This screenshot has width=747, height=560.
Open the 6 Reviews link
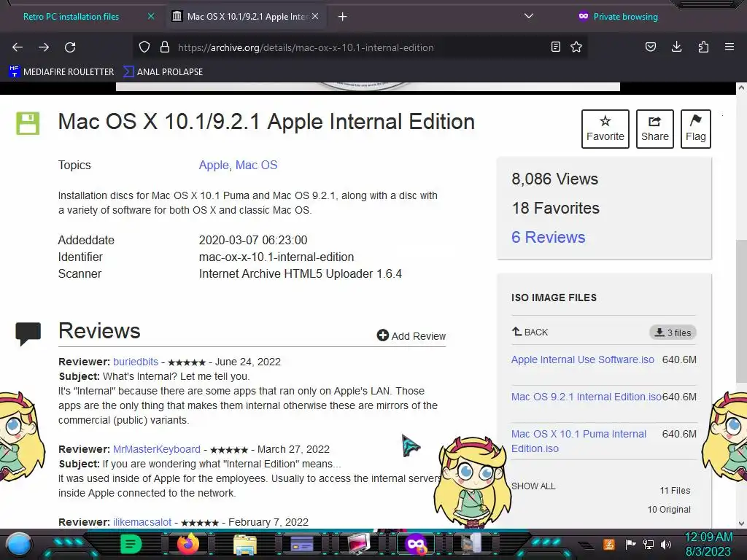tap(549, 237)
